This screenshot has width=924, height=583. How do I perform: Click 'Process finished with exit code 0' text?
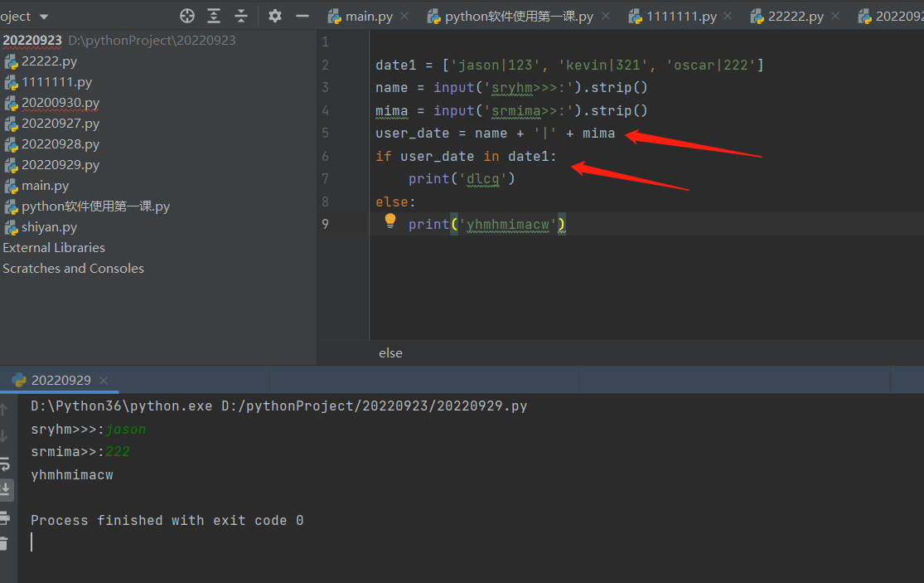167,521
